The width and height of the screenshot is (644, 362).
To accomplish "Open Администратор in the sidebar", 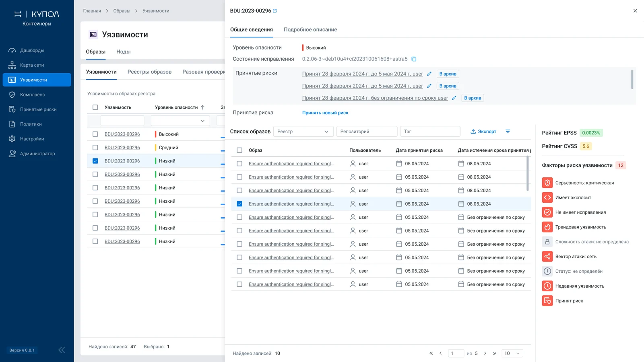I will pyautogui.click(x=37, y=154).
